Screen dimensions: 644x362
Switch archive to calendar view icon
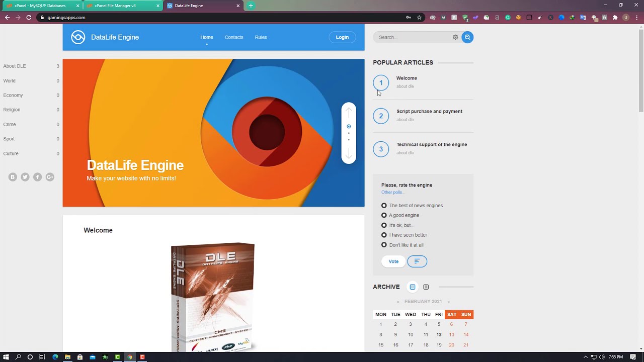[413, 287]
